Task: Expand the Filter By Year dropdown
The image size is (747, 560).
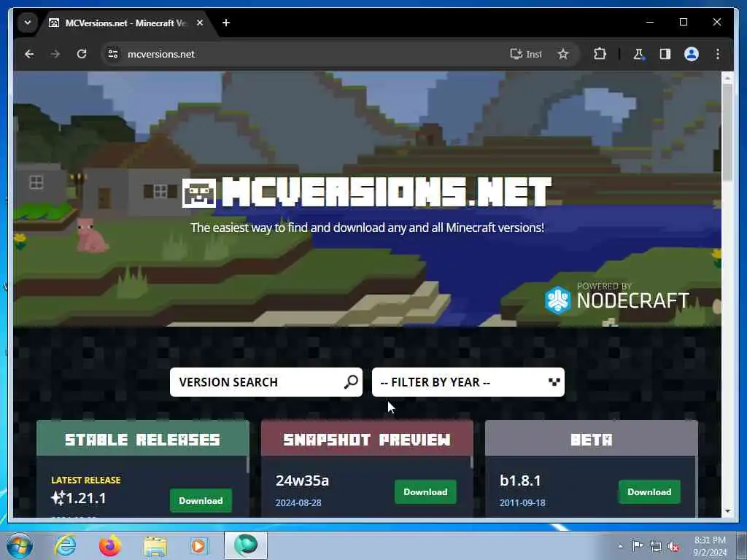Action: point(468,382)
